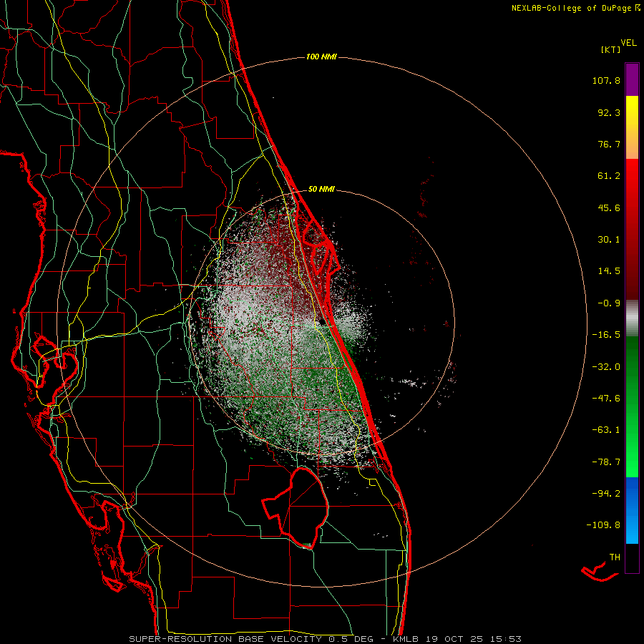This screenshot has height=644, width=644.
Task: Click the -0.9 velocity scale value
Action: click(x=609, y=303)
